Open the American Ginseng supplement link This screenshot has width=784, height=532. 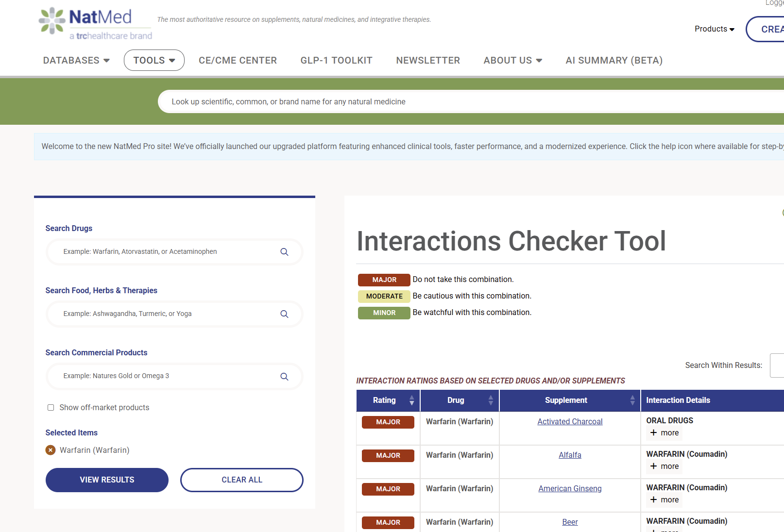pos(570,489)
